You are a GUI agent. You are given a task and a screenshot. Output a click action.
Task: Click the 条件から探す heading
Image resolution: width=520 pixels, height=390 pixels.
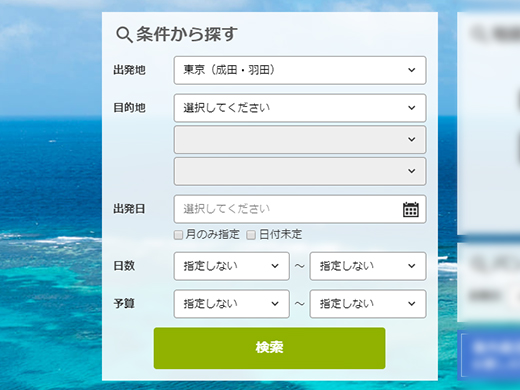click(x=187, y=34)
